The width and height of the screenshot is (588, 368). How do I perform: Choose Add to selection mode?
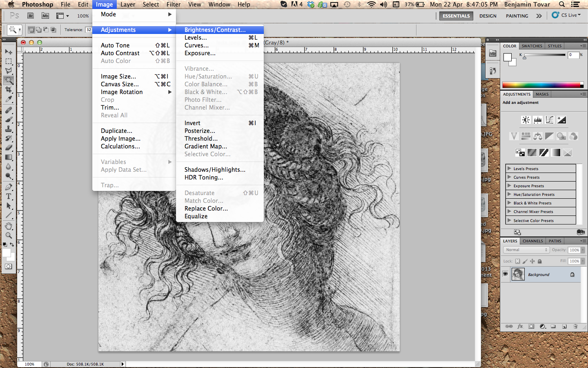38,29
